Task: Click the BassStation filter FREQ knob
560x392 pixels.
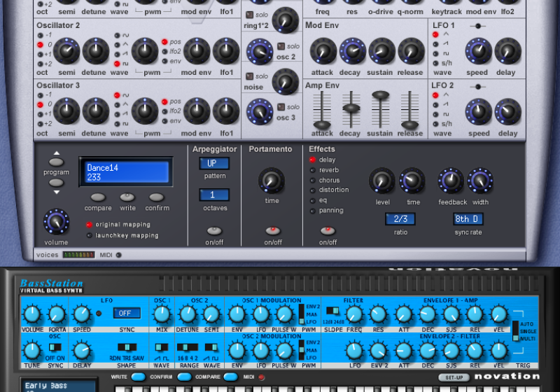Action: [354, 314]
